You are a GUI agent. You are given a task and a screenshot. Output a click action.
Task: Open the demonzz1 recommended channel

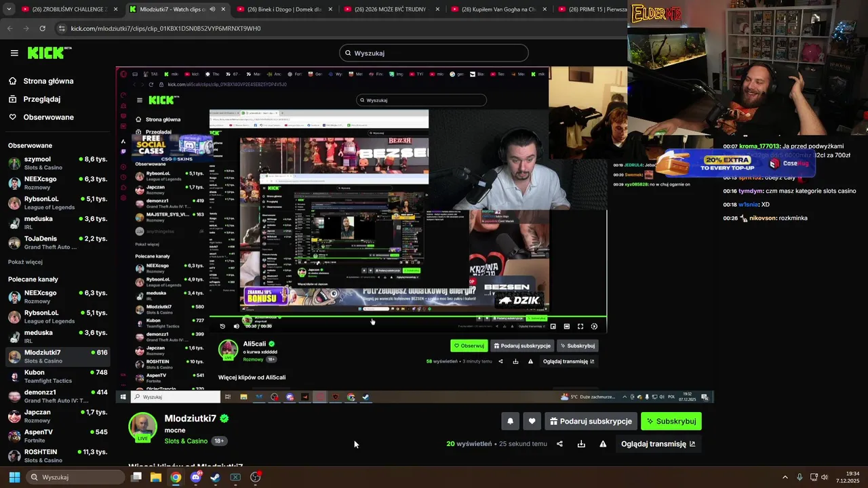[58, 396]
